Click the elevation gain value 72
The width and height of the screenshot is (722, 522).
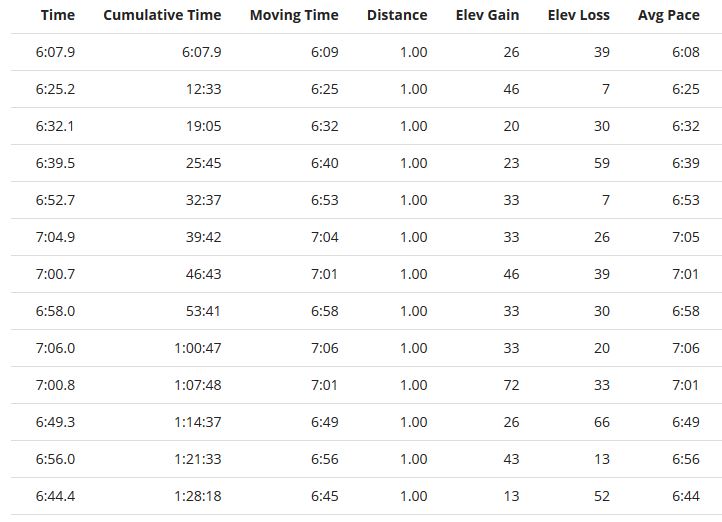(511, 385)
